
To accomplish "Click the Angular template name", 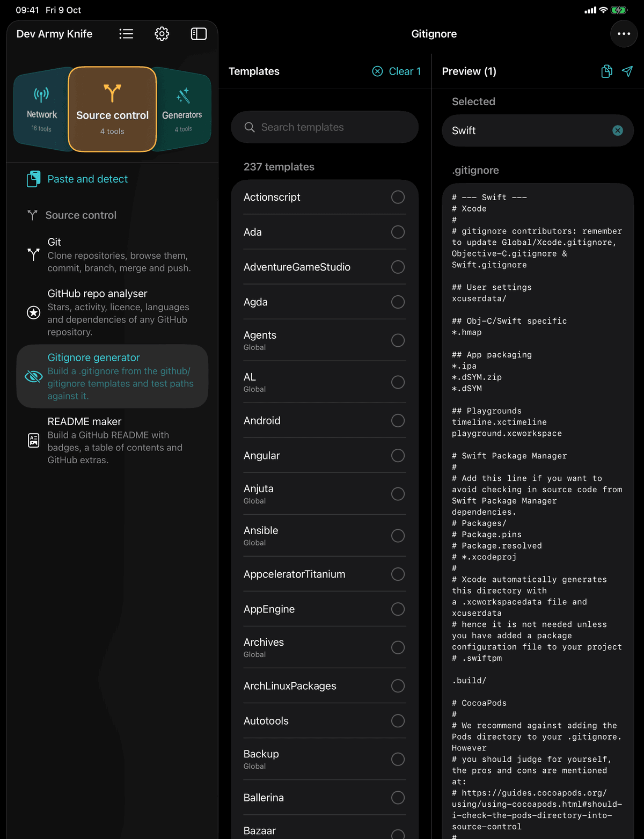I will 261,455.
